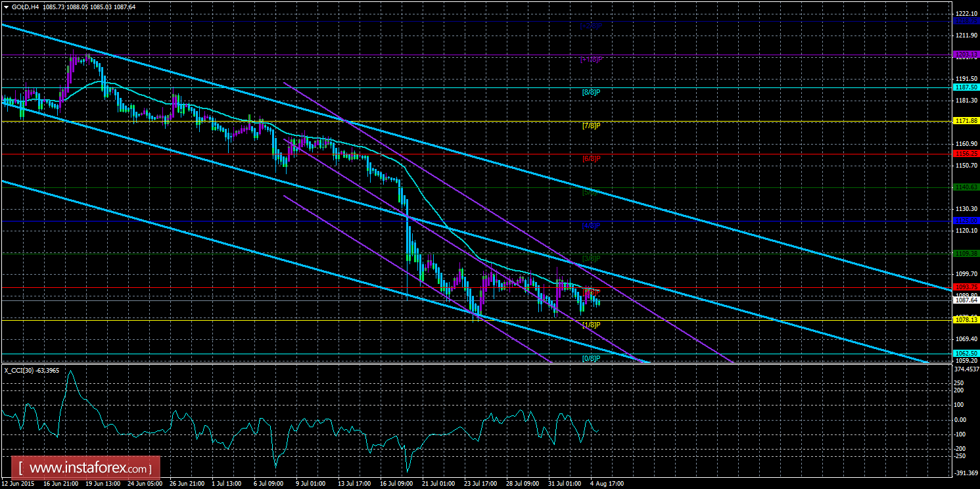Click the X_CCI(30) -63.3965 indicator label
This screenshot has height=489, width=980.
[32, 370]
